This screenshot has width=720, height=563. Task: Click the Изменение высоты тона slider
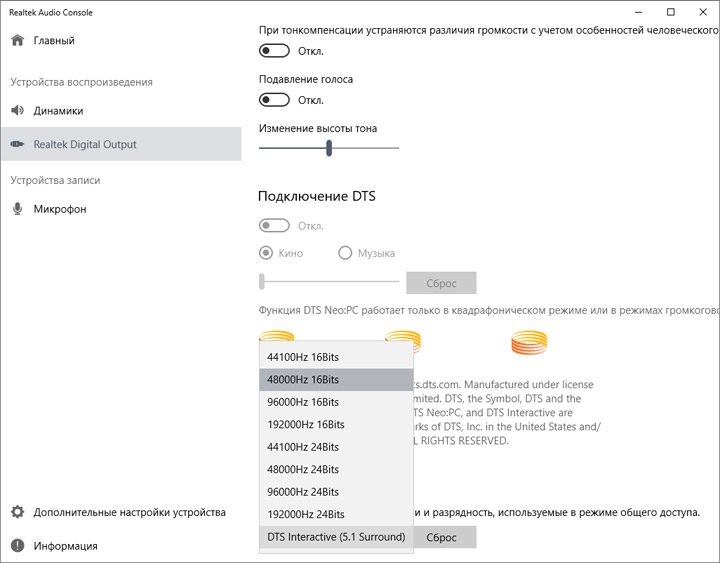[329, 148]
